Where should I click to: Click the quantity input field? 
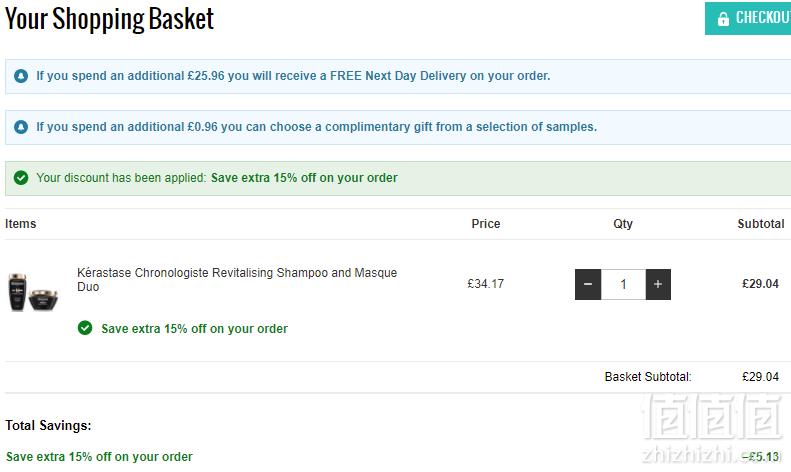(623, 284)
